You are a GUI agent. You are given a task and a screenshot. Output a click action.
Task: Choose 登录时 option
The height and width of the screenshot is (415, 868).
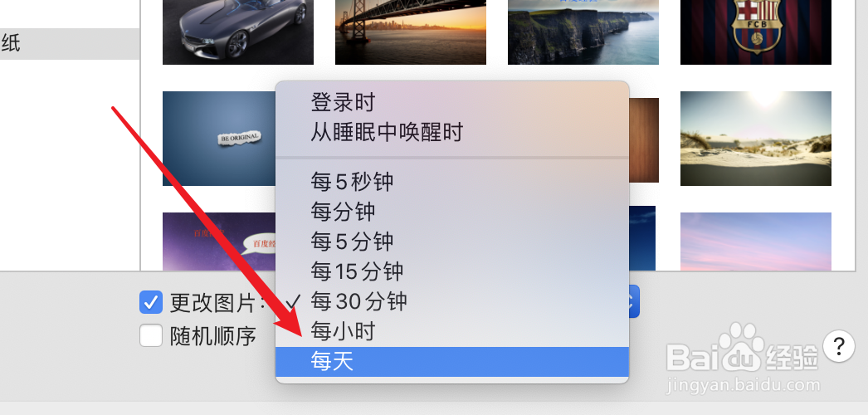point(452,102)
